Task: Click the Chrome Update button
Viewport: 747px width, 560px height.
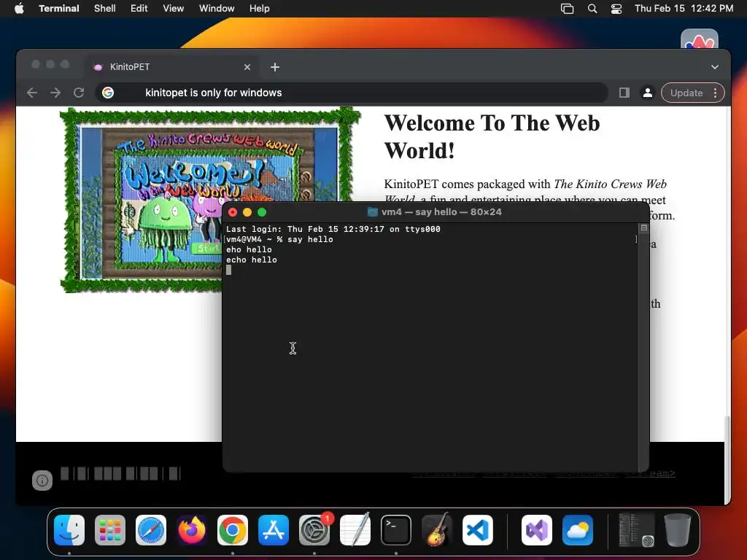Action: coord(686,93)
